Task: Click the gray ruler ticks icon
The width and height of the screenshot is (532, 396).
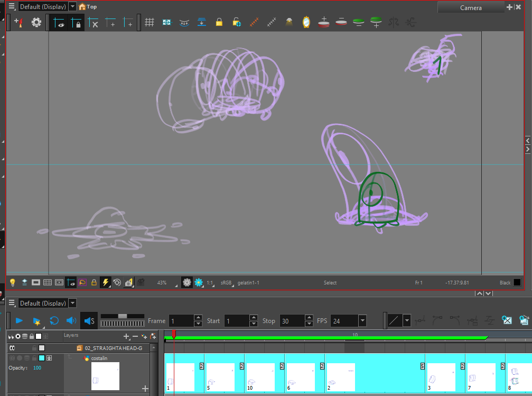Action: [x=272, y=22]
